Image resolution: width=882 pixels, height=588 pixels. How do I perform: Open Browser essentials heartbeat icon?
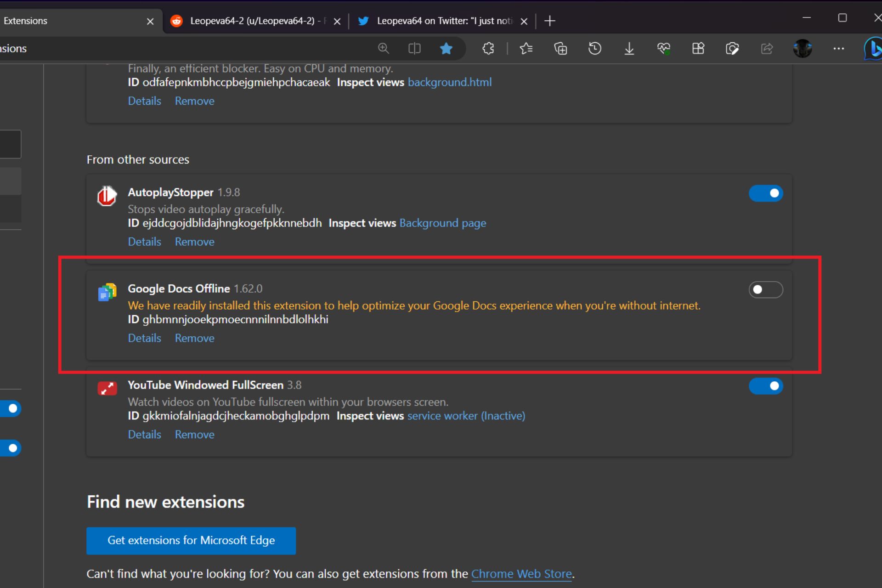point(664,48)
